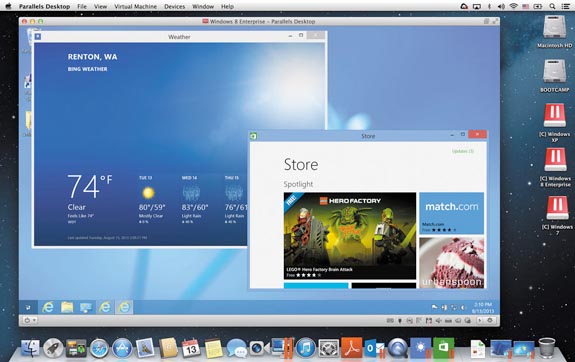Click the Windows taskbar volume icon
Screen dimensions: 575x362
tap(463, 307)
